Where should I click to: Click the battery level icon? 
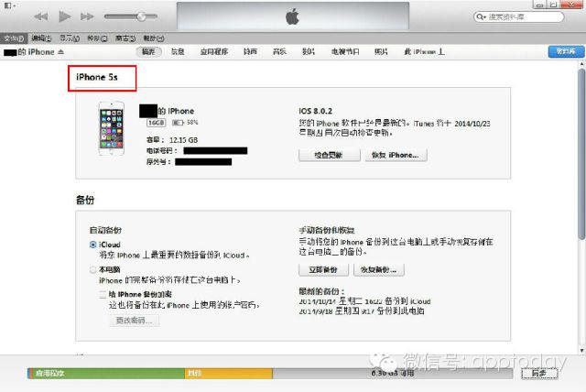[178, 123]
